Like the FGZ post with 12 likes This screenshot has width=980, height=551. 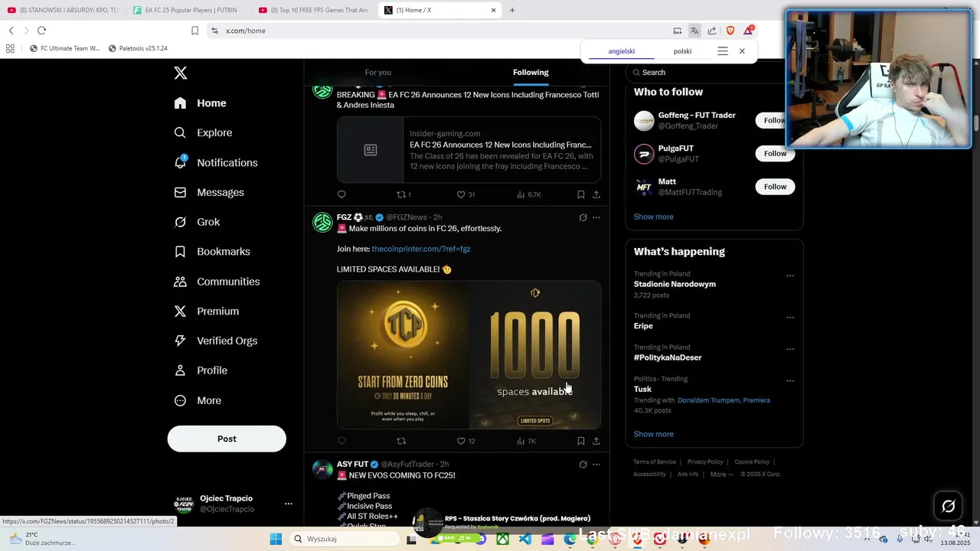pos(465,441)
